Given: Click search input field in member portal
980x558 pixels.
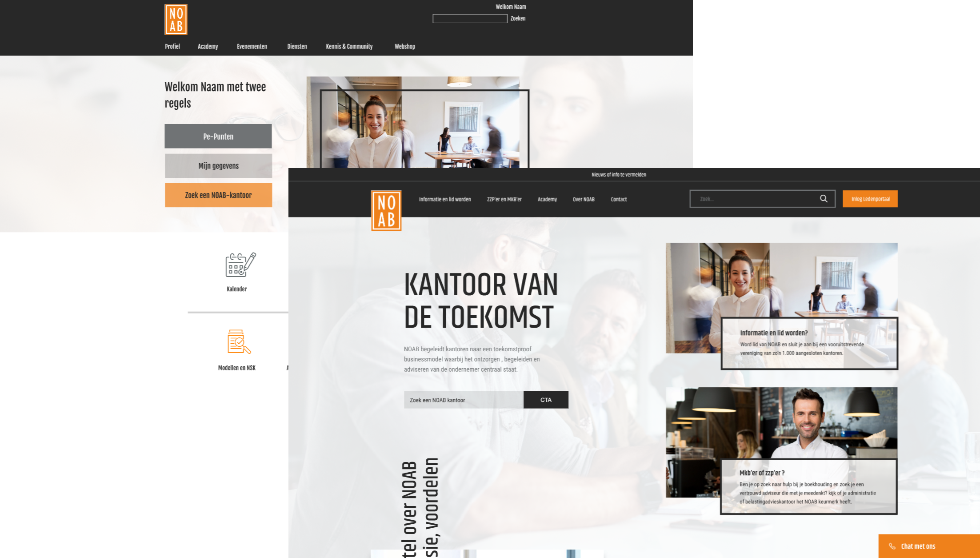Looking at the screenshot, I should click(x=469, y=18).
